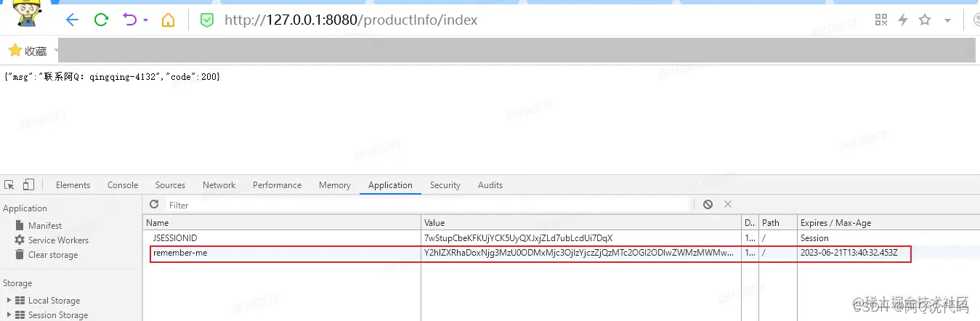Select the remember-me cookie row
Screen dimensions: 980x321
[x=561, y=253]
